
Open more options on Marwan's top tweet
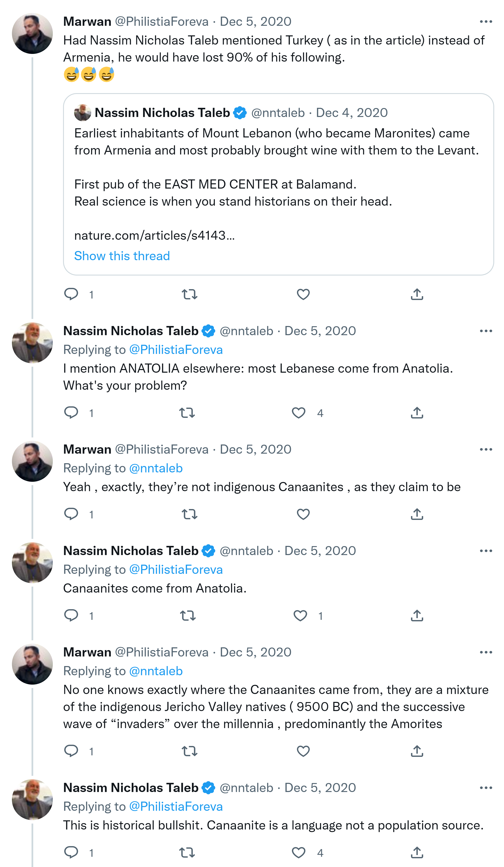point(485,22)
